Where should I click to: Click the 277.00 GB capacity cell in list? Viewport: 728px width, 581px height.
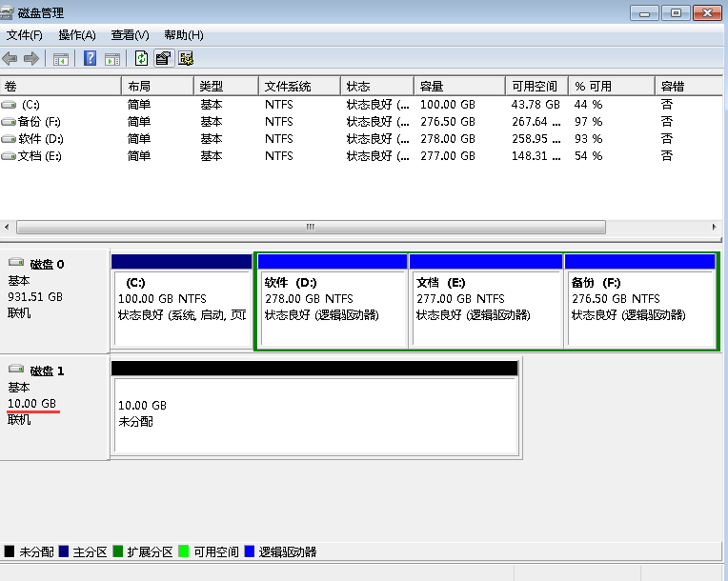pyautogui.click(x=448, y=156)
